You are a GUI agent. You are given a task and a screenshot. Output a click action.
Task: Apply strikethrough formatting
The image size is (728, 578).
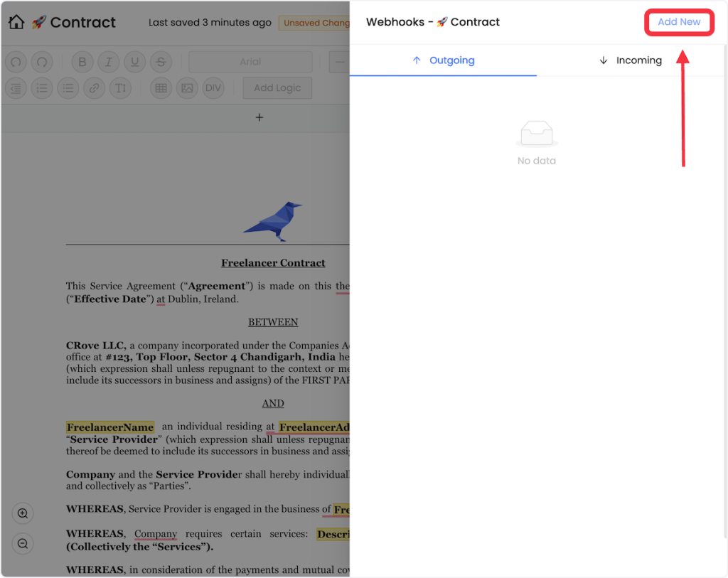coord(161,62)
